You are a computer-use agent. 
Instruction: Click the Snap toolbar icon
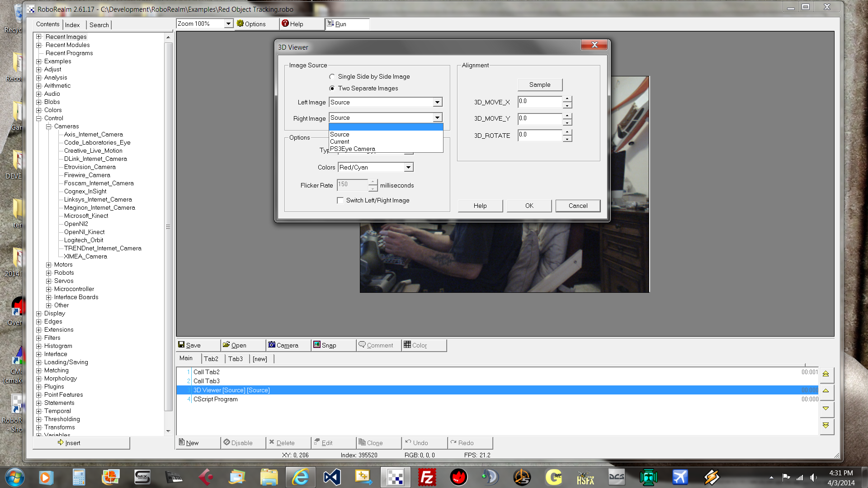coord(317,345)
